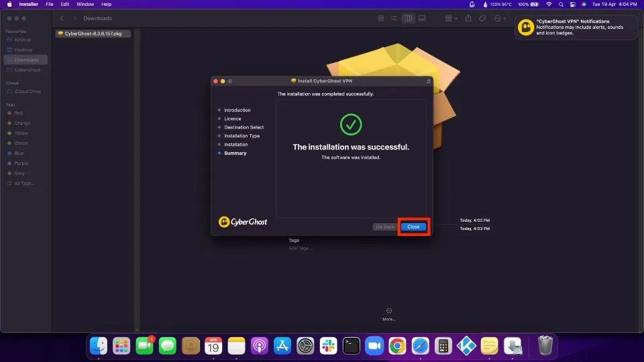Select Downloads in Finder sidebar
Viewport: 644px width, 362px height.
pyautogui.click(x=26, y=60)
